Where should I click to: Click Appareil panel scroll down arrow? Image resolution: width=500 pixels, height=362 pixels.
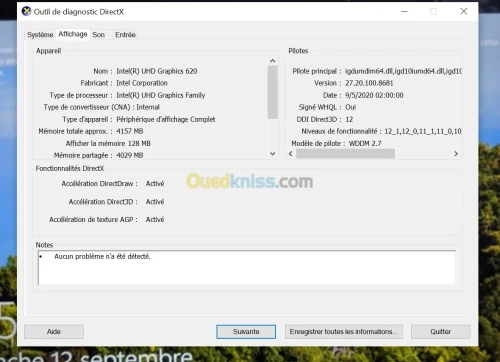tap(272, 154)
